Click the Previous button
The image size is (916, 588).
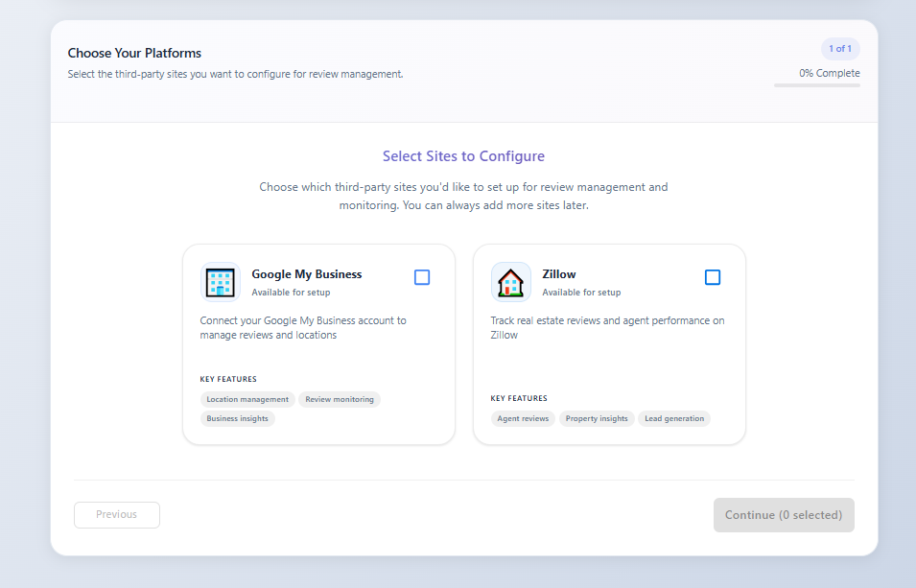coord(117,515)
